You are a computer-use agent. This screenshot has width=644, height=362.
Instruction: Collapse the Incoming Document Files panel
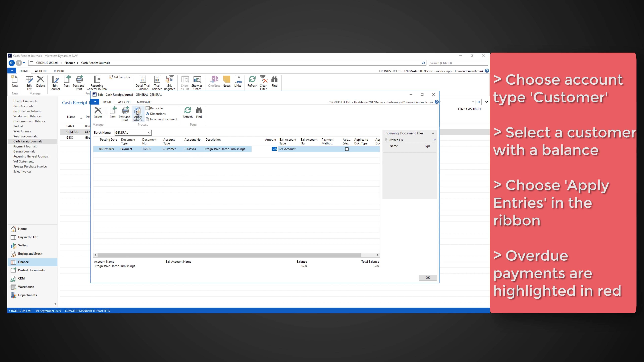(433, 133)
